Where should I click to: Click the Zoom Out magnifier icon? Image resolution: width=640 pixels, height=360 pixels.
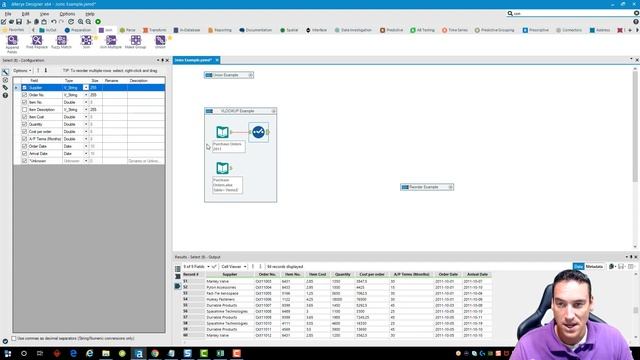(88, 22)
